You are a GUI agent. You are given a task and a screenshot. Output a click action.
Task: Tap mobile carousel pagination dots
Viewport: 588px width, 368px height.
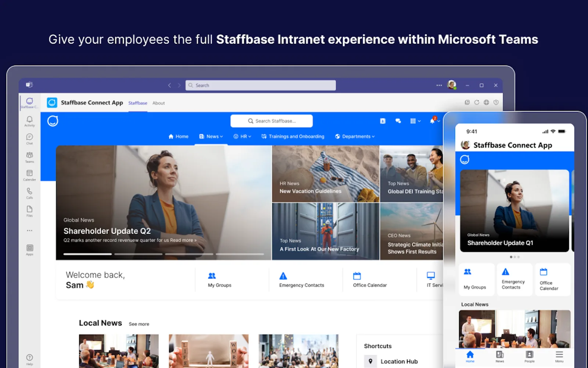pyautogui.click(x=514, y=257)
